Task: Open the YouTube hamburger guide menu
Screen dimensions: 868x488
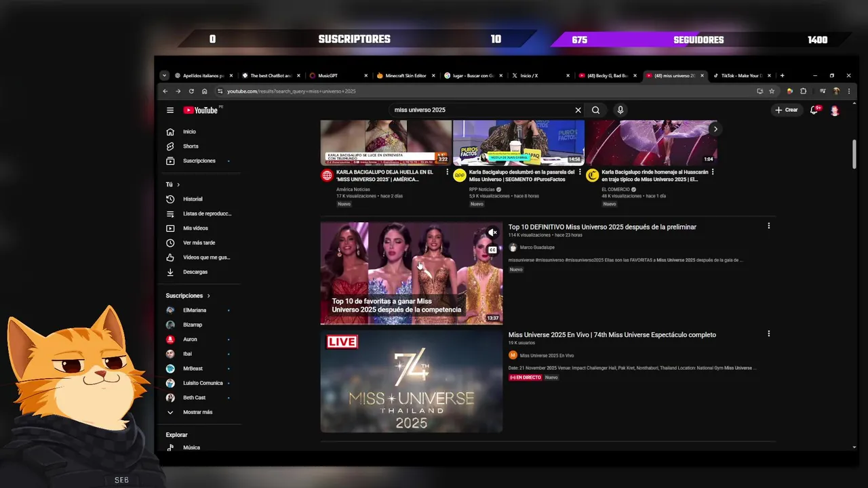Action: pyautogui.click(x=170, y=110)
